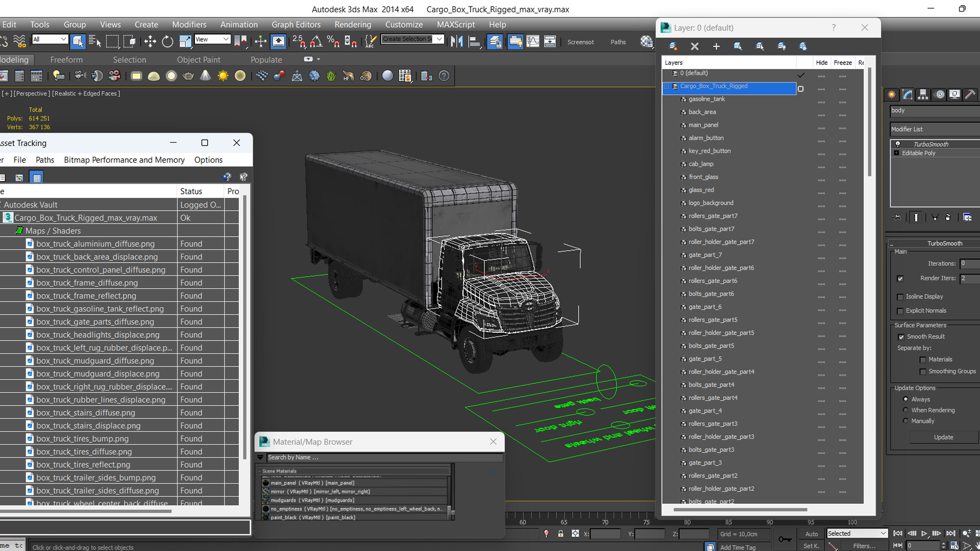Create new layer with plus icon
Viewport: 980px width, 551px height.
pos(716,46)
